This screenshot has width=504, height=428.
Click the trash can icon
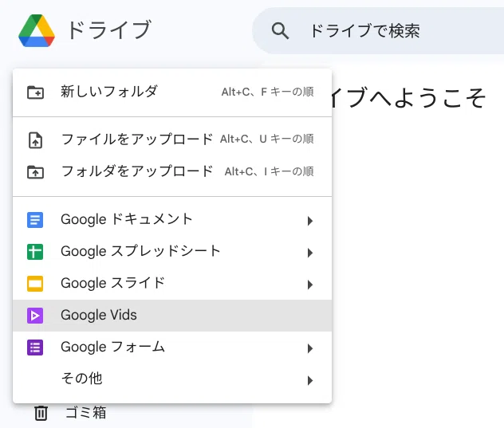(x=41, y=413)
